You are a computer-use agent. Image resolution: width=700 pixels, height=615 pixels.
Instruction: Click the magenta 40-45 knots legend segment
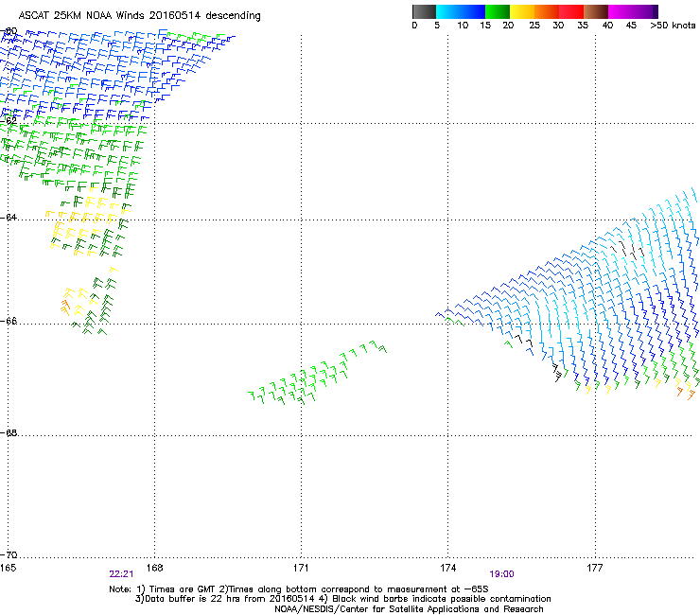621,11
